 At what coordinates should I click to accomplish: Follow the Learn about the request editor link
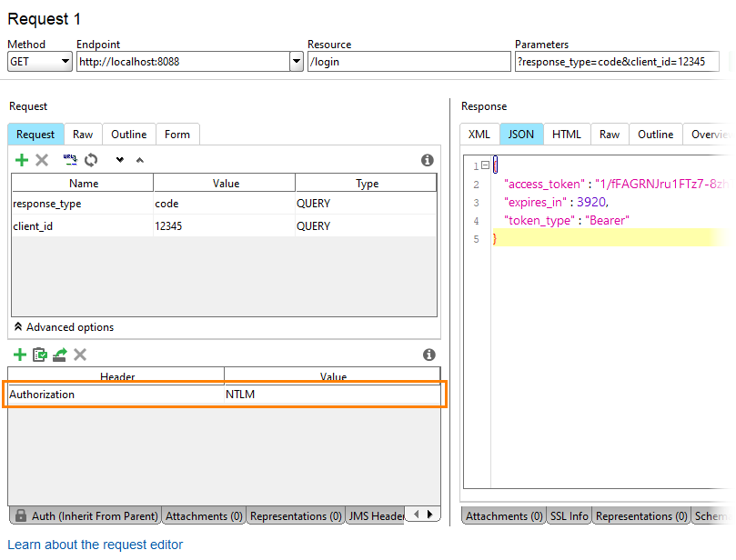[95, 544]
